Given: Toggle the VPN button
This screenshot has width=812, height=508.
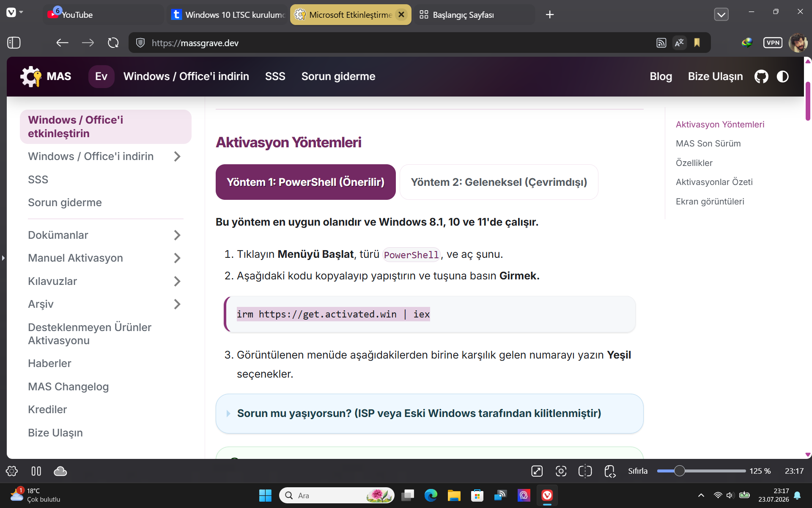Looking at the screenshot, I should pyautogui.click(x=773, y=43).
